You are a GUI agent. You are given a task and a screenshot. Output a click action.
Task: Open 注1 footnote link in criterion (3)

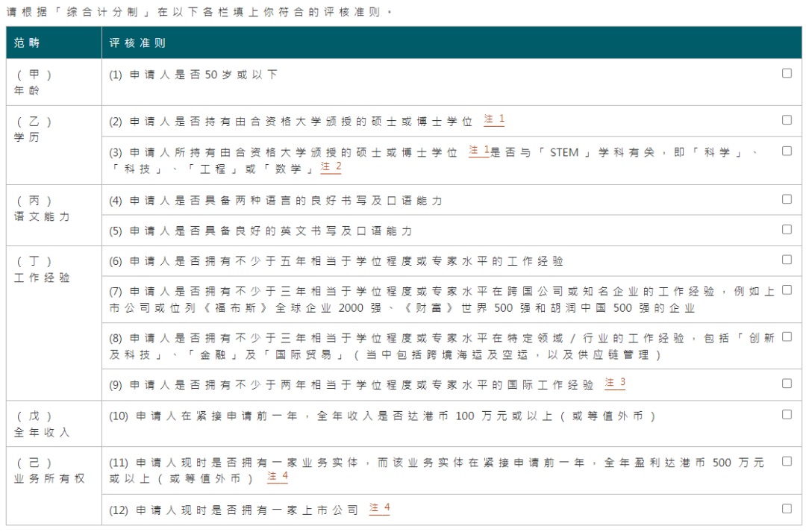478,151
